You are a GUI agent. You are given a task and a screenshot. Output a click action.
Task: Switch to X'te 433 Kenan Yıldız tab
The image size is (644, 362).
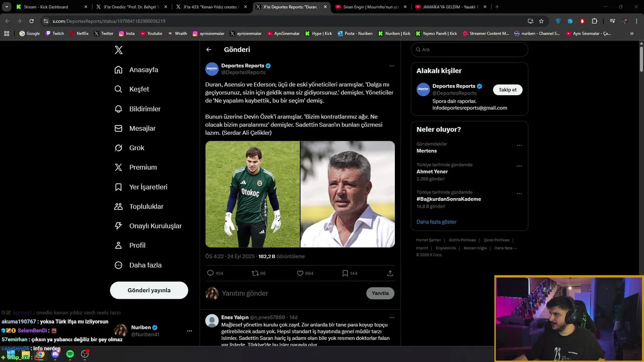(x=211, y=7)
